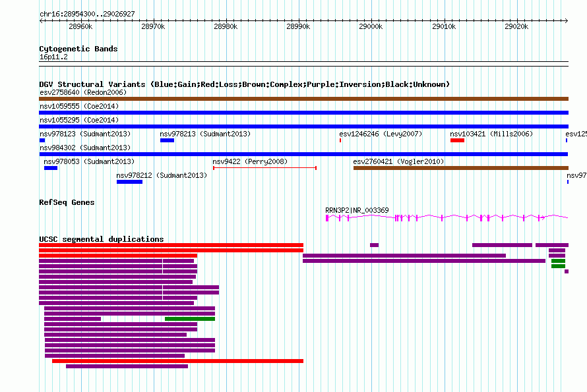Click the esv2758640 (Redon2006) brown variant bar
This screenshot has width=587, height=392.
[303, 99]
